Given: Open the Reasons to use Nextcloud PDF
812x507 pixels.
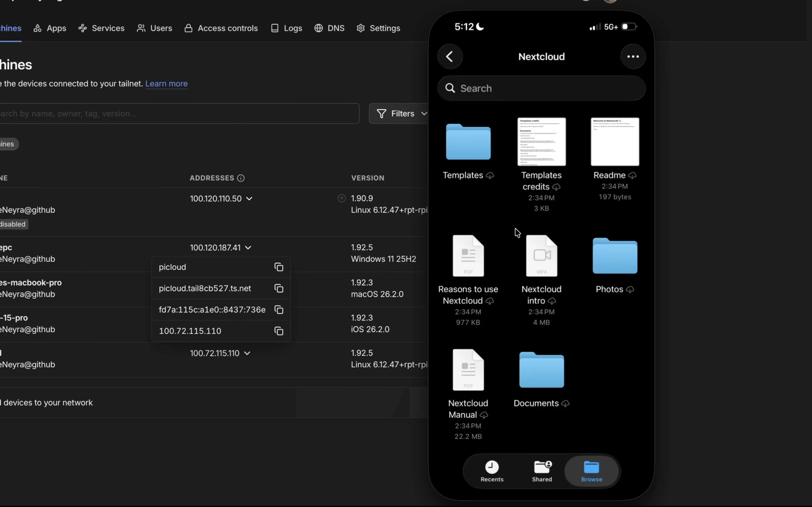Looking at the screenshot, I should (468, 256).
